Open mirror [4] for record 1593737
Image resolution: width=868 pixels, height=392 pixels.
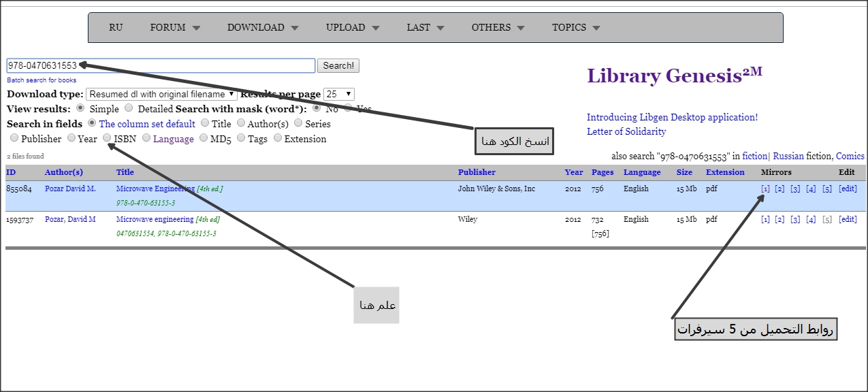[811, 219]
